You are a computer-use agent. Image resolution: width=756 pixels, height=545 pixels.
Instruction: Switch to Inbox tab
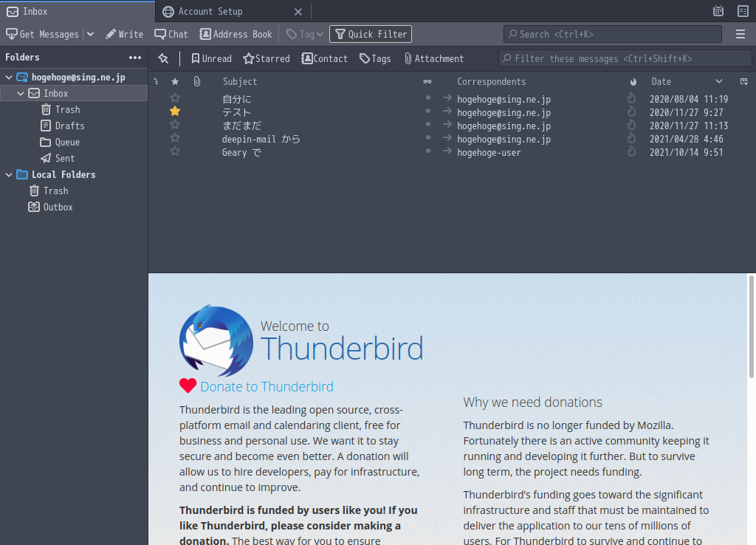click(x=78, y=12)
